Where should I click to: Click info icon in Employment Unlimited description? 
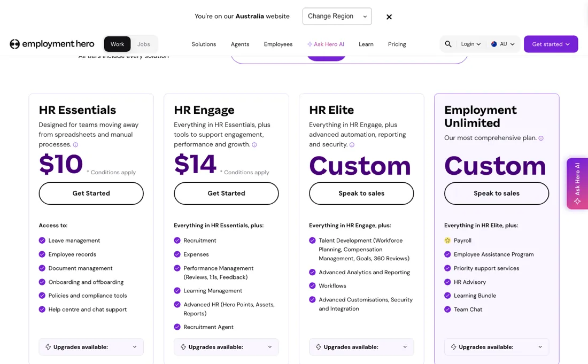(x=541, y=138)
